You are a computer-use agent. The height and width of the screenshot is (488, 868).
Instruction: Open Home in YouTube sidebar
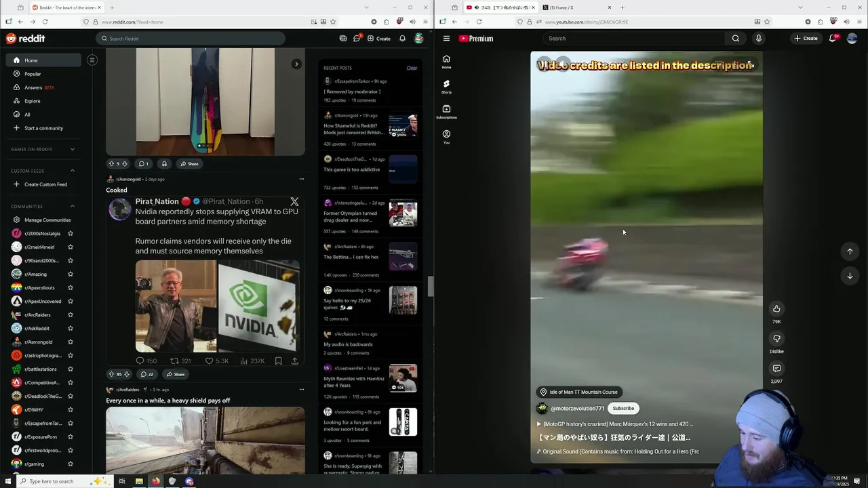(446, 62)
